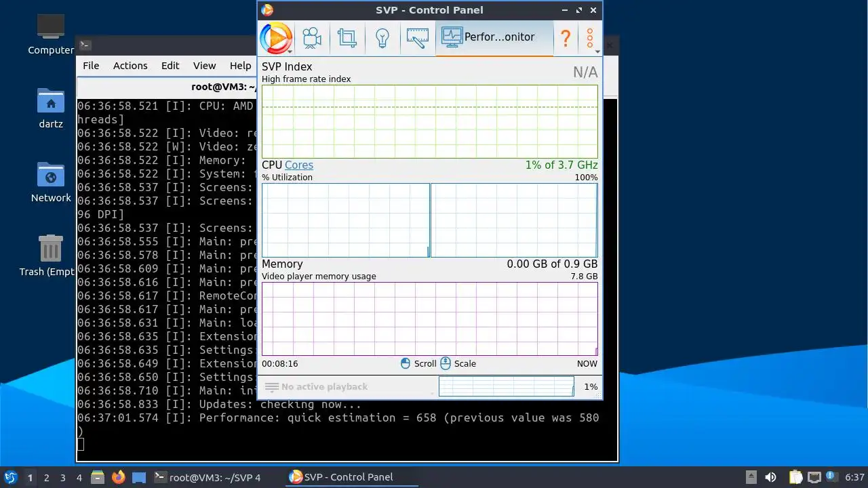Switch to workspace 2

[46, 477]
